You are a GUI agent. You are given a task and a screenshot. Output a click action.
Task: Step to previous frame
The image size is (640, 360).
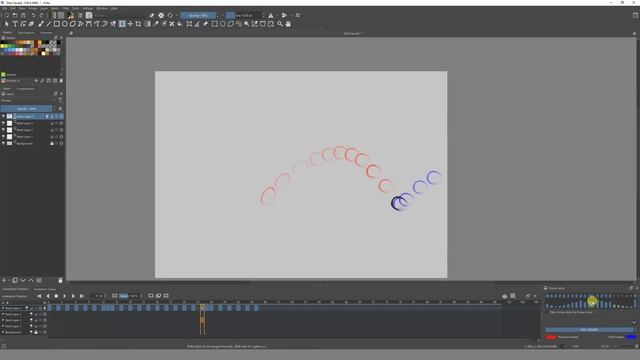point(48,296)
